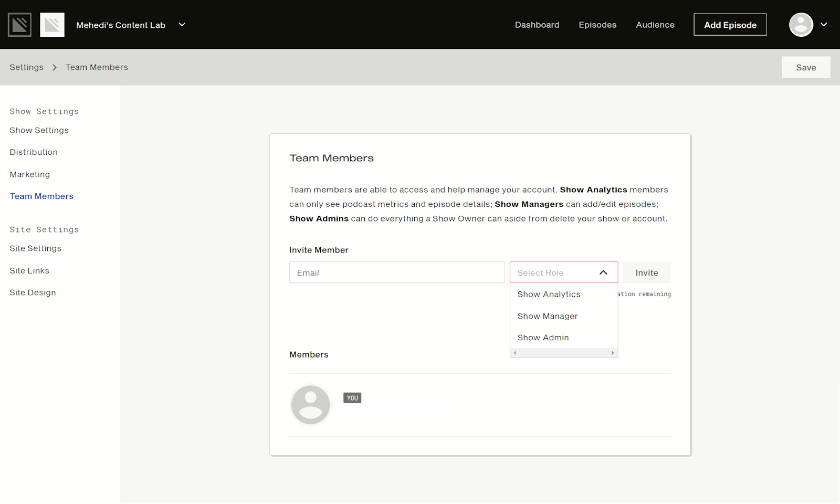Navigate to the Dashboard page
Screen dimensions: 840x504
[x=537, y=24]
